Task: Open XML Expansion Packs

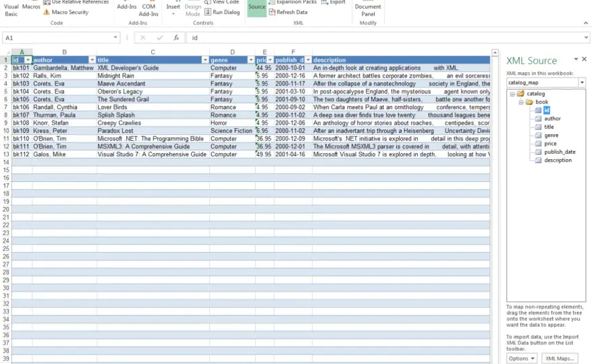Action: click(x=292, y=2)
